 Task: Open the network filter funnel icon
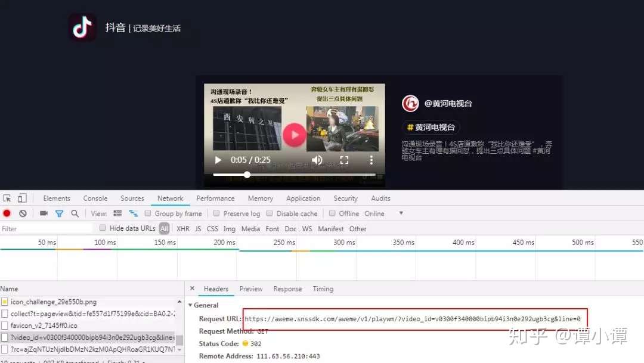point(58,213)
